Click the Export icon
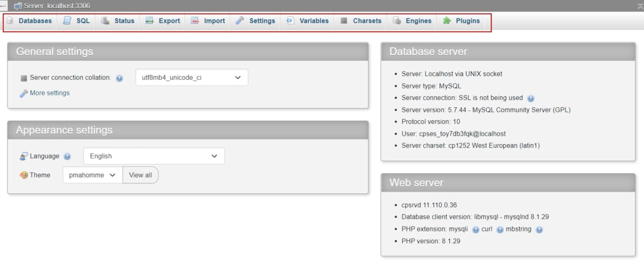Screen dimensions: 644x264 pos(149,20)
